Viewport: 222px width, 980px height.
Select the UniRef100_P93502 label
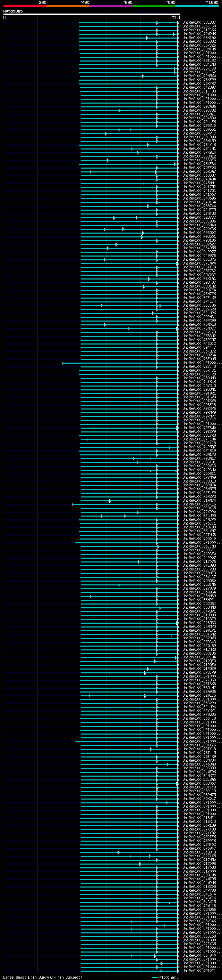[x=199, y=233]
